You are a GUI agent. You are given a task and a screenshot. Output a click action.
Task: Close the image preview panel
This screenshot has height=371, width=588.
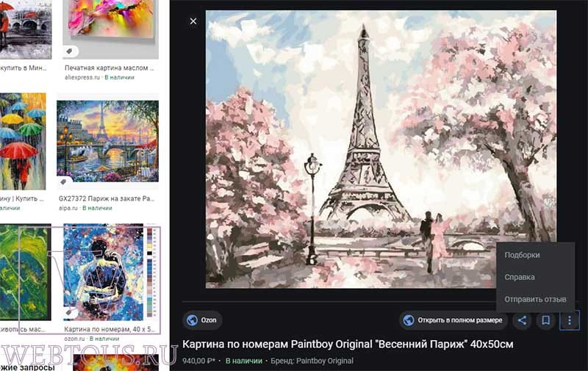pos(193,21)
